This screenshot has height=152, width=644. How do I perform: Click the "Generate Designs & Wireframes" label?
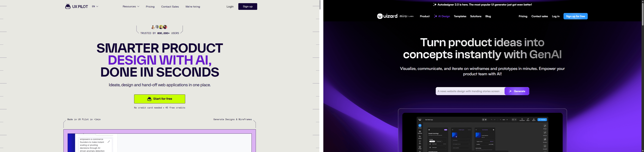(232, 120)
